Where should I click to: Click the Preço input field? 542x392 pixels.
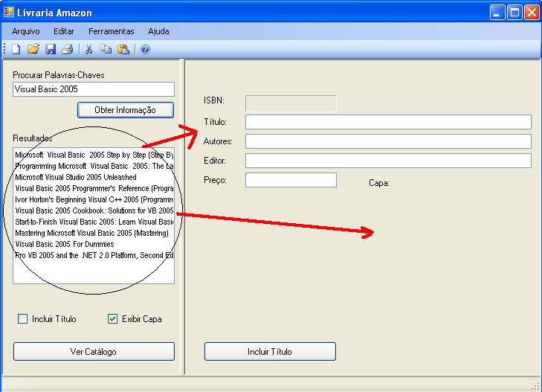[x=291, y=180]
